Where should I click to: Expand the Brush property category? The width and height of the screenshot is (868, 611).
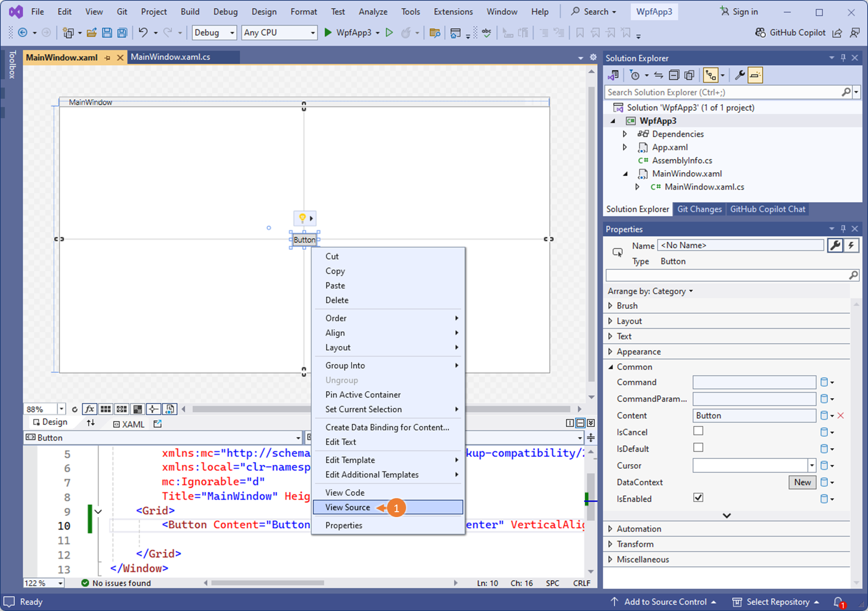coord(610,306)
